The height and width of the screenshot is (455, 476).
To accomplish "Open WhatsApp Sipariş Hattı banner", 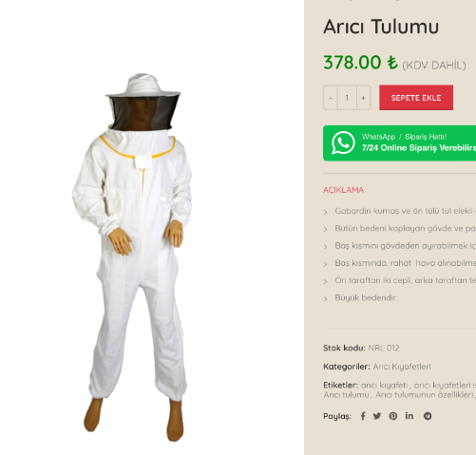I will click(399, 143).
